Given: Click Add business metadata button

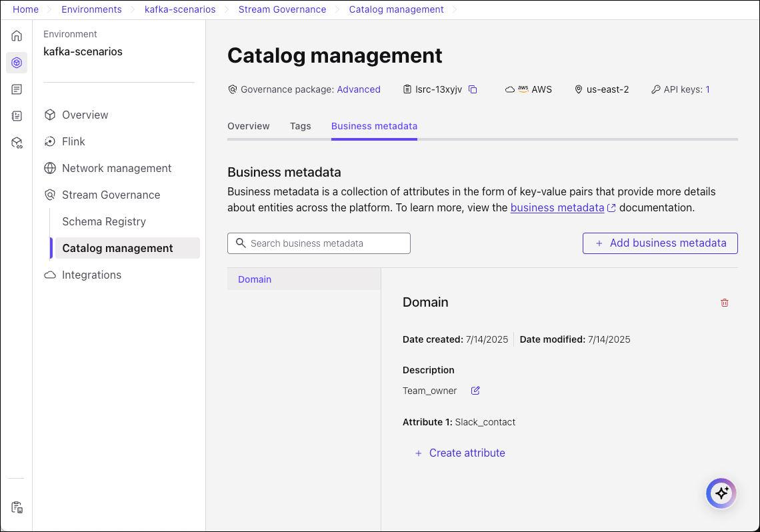Looking at the screenshot, I should coord(660,243).
